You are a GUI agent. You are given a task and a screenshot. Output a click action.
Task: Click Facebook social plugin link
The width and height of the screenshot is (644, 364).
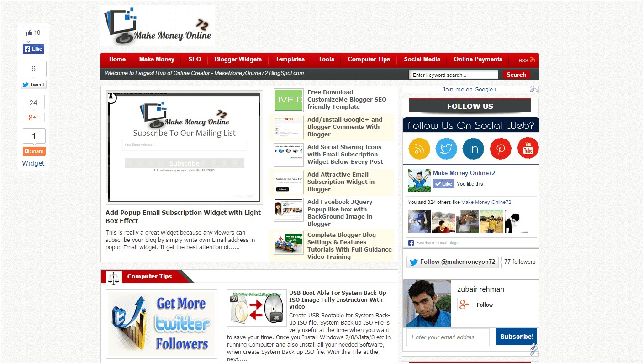coord(438,243)
